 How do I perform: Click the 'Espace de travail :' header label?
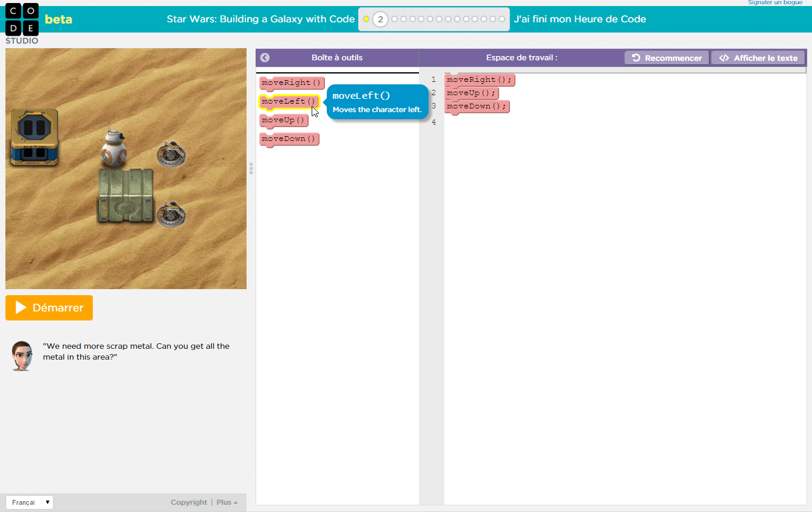522,58
